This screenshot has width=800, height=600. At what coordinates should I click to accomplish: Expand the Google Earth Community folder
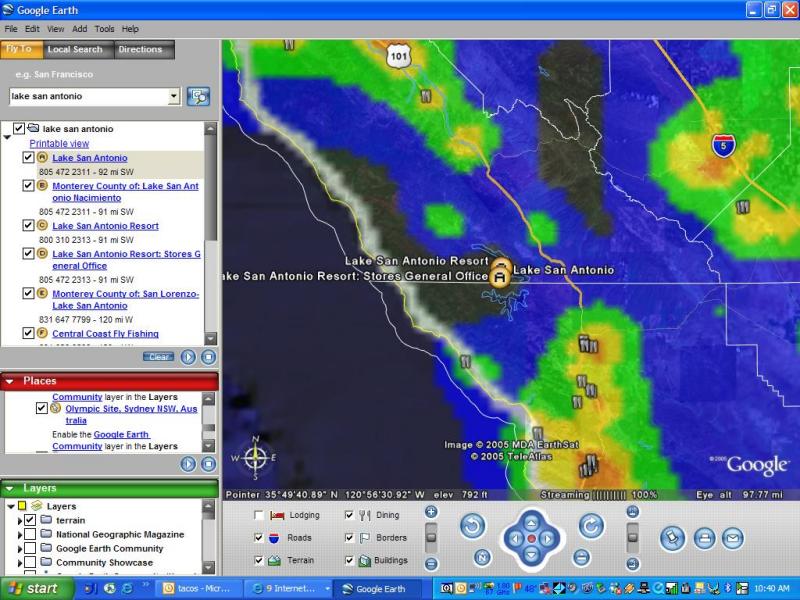[20, 549]
